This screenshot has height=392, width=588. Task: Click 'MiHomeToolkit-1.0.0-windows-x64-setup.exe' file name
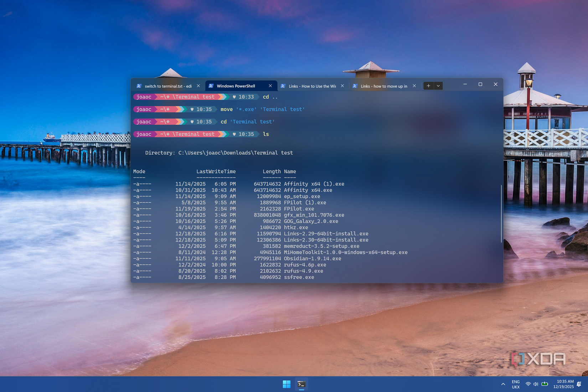[346, 252]
